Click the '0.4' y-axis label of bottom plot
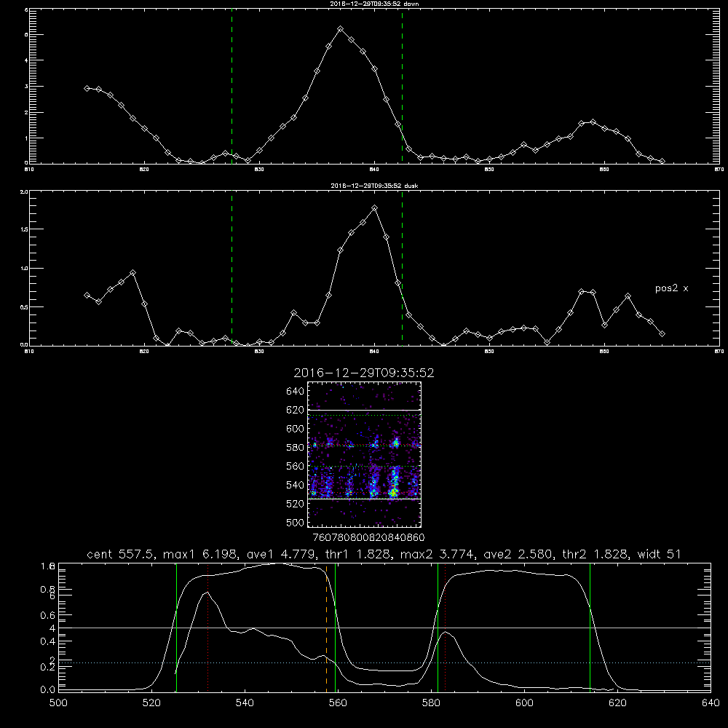This screenshot has height=728, width=728. pos(48,641)
